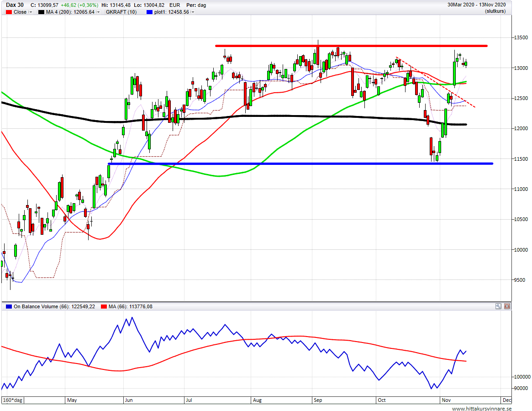532x411 pixels.
Task: Select the GKRAFT (10) indicator label
Action: (121, 12)
